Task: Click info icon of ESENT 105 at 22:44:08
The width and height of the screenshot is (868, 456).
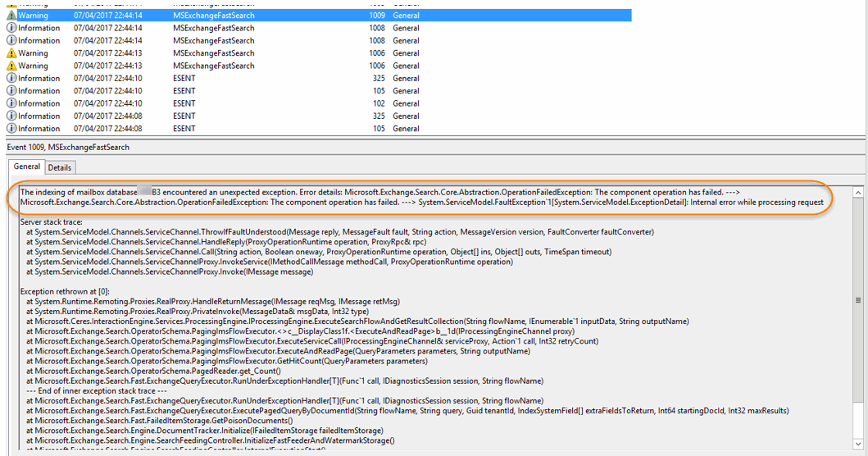Action: coord(11,129)
